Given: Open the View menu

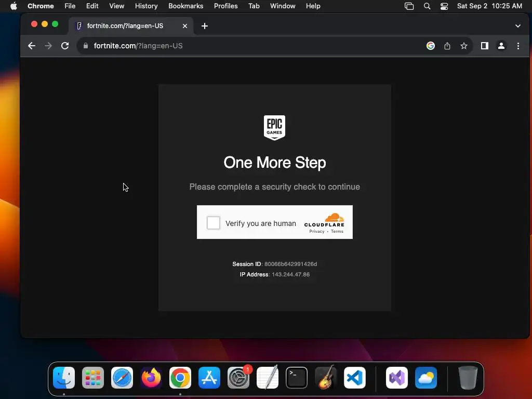Looking at the screenshot, I should 117,6.
